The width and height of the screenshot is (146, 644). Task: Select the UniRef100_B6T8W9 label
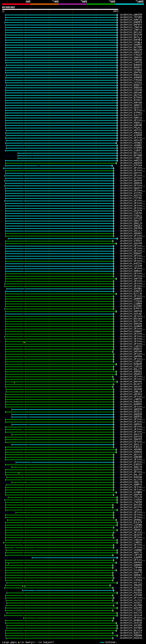pos(131,155)
